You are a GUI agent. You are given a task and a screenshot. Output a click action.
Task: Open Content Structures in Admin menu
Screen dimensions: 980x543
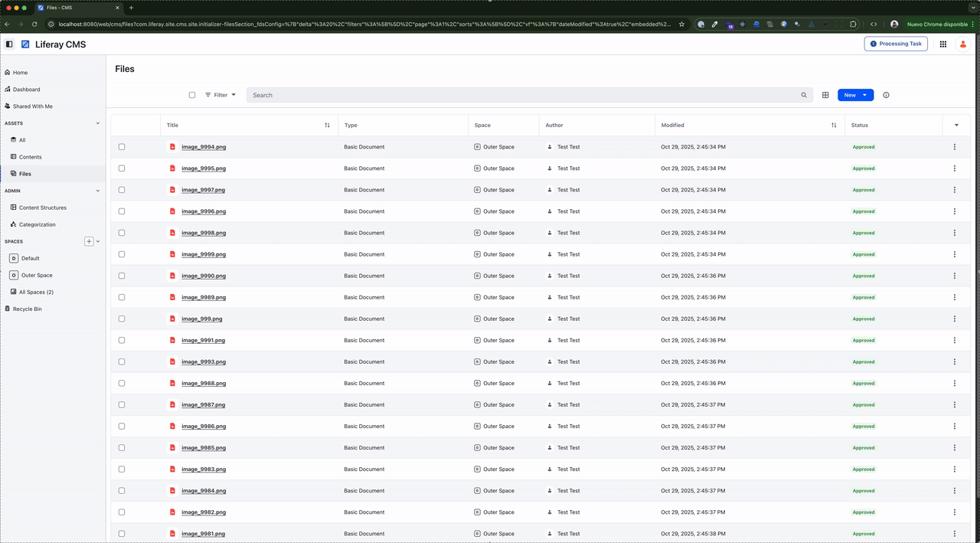pyautogui.click(x=42, y=208)
